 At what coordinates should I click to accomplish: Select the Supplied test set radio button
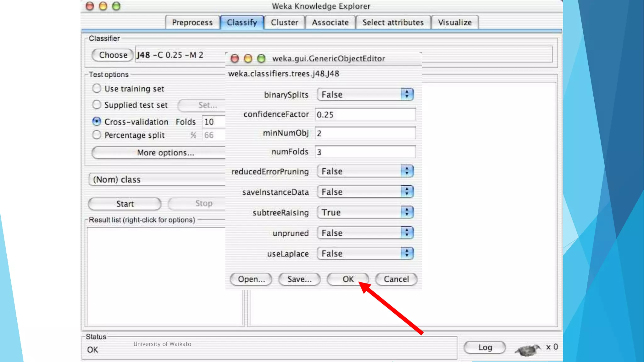point(97,105)
